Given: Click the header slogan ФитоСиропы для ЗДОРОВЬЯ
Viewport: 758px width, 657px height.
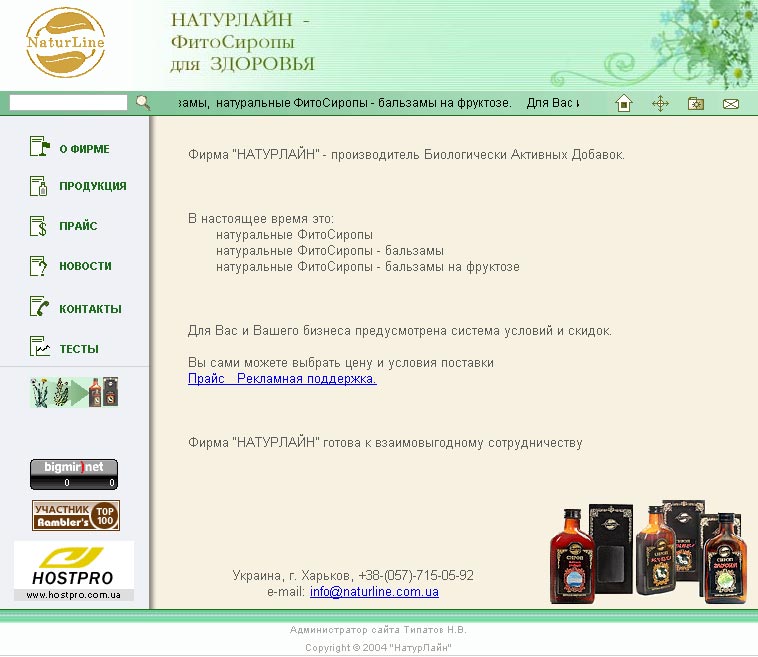Looking at the screenshot, I should point(242,43).
